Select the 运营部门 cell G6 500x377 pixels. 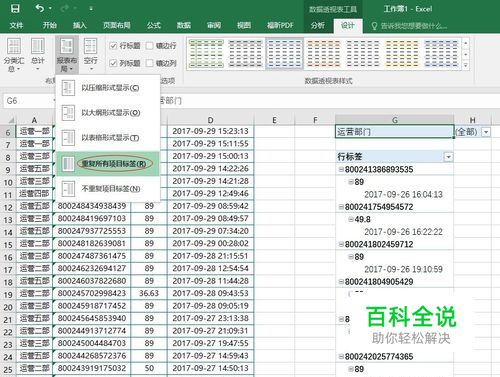(395, 132)
